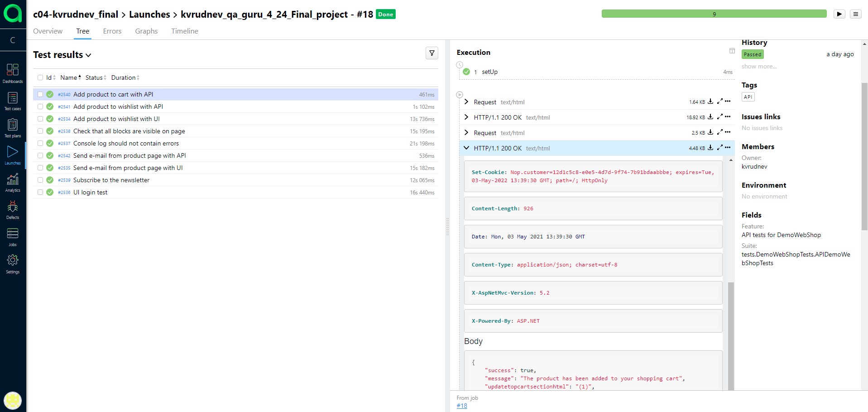This screenshot has height=412, width=868.
Task: Check the Console log should not contain errors row
Action: click(x=40, y=143)
